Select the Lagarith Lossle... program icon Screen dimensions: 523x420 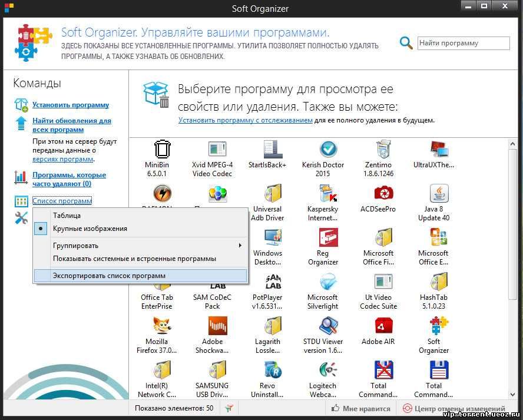point(273,326)
